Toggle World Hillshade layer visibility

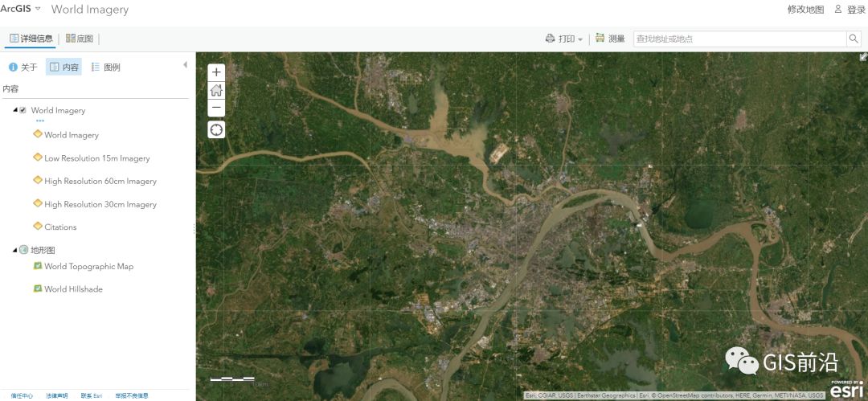click(38, 288)
